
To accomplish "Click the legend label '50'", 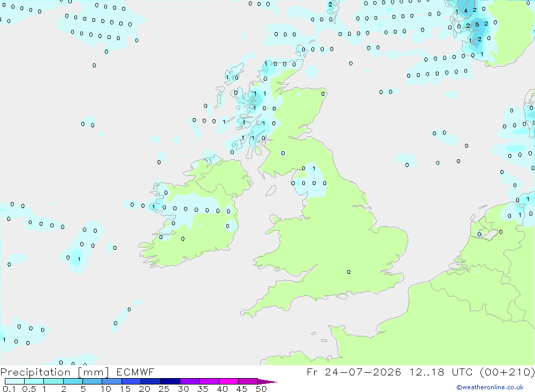I will [x=261, y=389].
